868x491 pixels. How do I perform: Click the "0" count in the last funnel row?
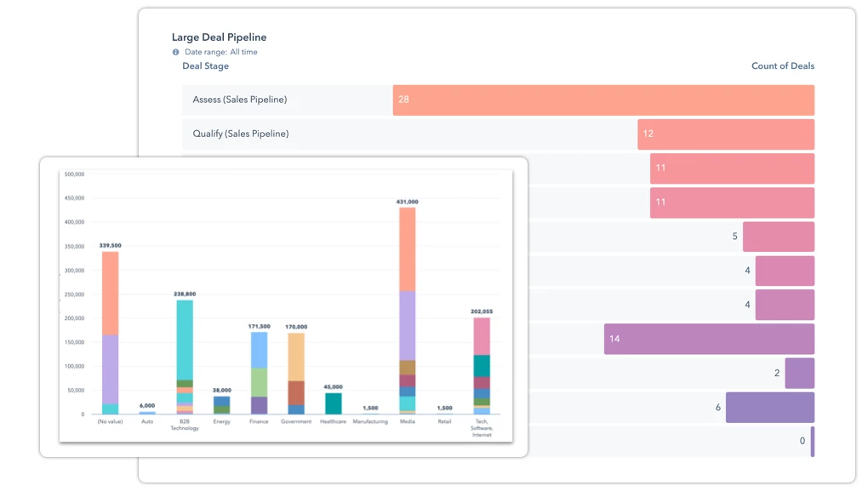point(802,441)
